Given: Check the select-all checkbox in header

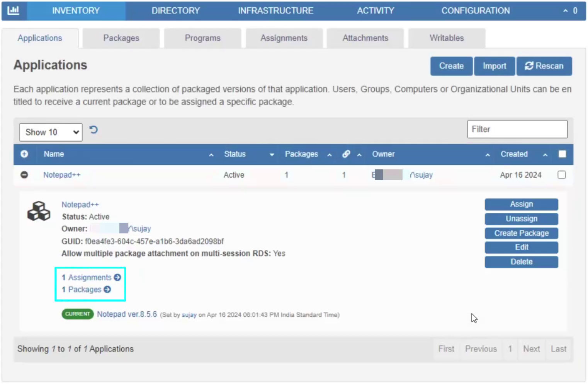Looking at the screenshot, I should pyautogui.click(x=562, y=154).
